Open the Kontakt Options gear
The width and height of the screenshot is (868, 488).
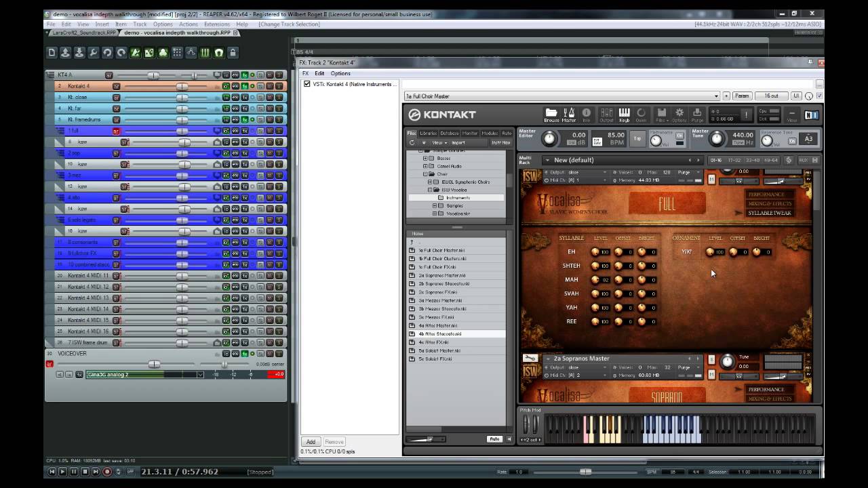[x=679, y=115]
